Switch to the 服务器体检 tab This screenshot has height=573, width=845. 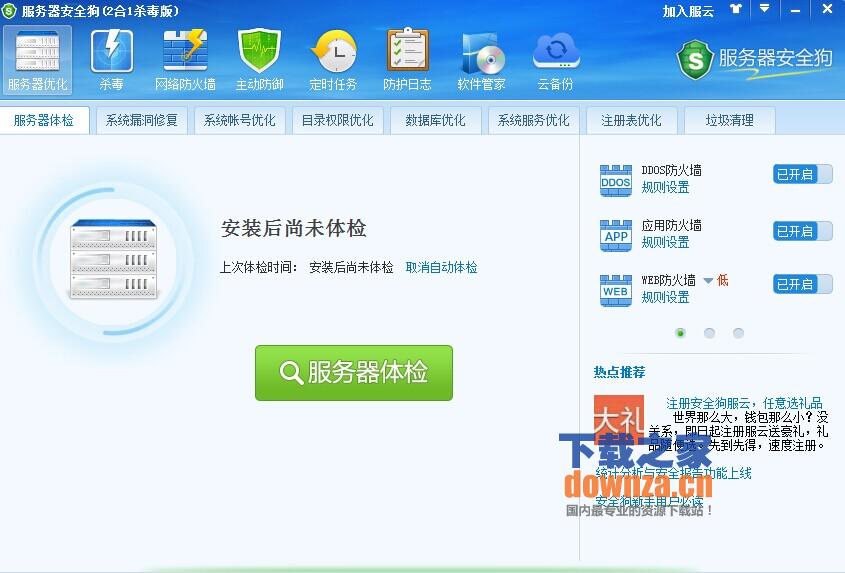[44, 120]
